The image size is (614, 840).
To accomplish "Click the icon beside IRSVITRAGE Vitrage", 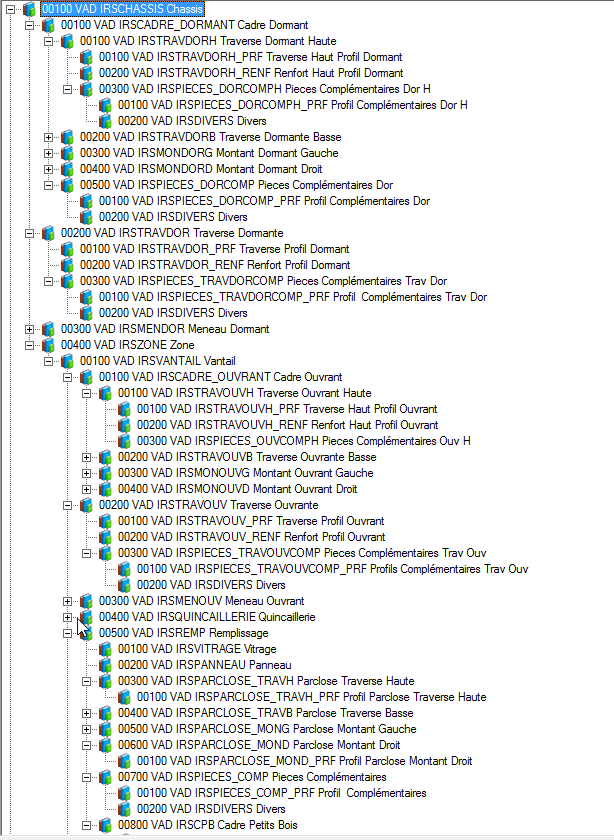I will (105, 649).
